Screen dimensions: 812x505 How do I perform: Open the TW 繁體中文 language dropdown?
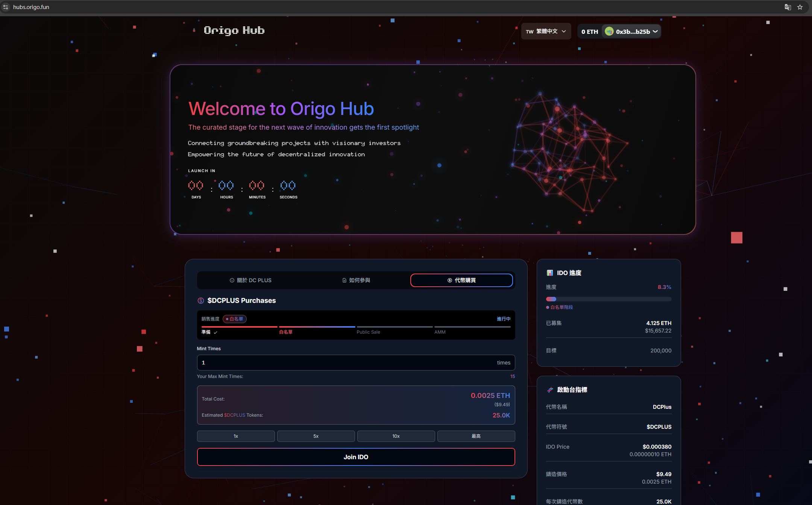tap(546, 31)
